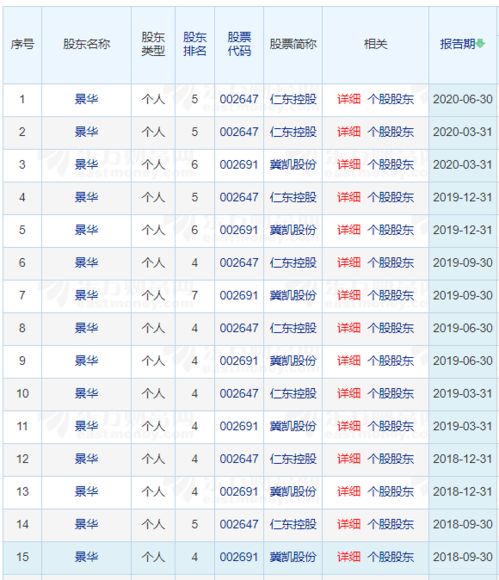Select date 2019-06-30 in row 8
499x580 pixels.
(463, 328)
